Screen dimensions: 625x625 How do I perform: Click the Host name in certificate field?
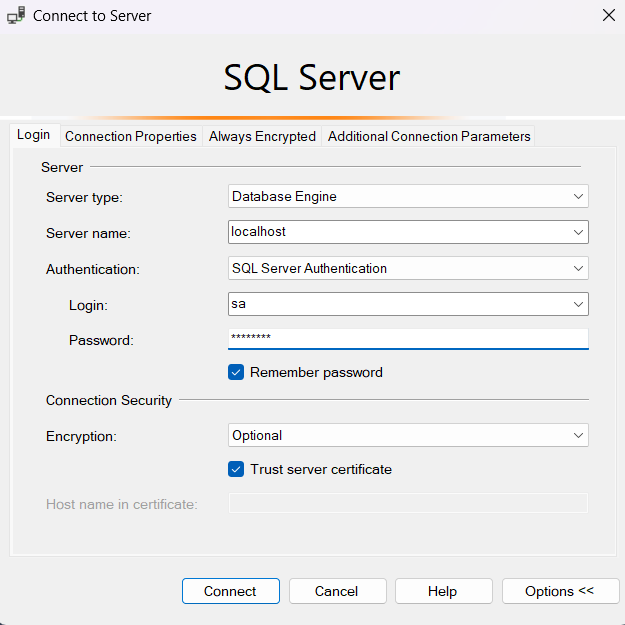[x=408, y=503]
